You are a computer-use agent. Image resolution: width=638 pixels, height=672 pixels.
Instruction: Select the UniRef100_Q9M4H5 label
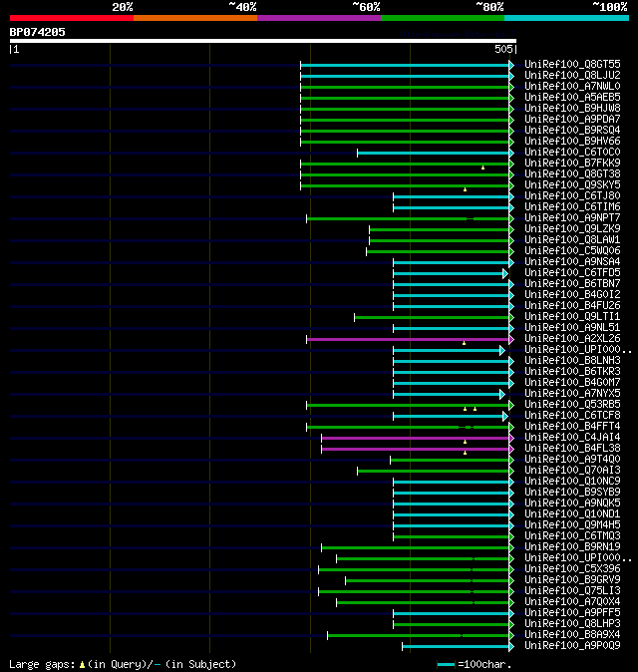(x=572, y=525)
